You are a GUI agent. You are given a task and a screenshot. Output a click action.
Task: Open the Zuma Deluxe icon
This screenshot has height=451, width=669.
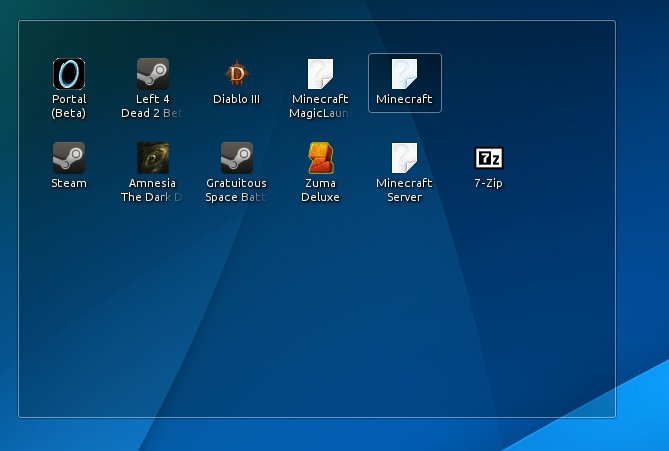click(320, 158)
